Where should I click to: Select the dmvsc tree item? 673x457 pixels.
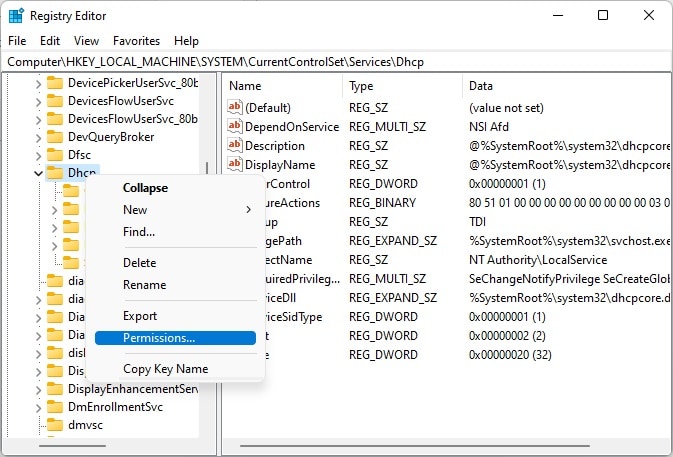[x=85, y=425]
